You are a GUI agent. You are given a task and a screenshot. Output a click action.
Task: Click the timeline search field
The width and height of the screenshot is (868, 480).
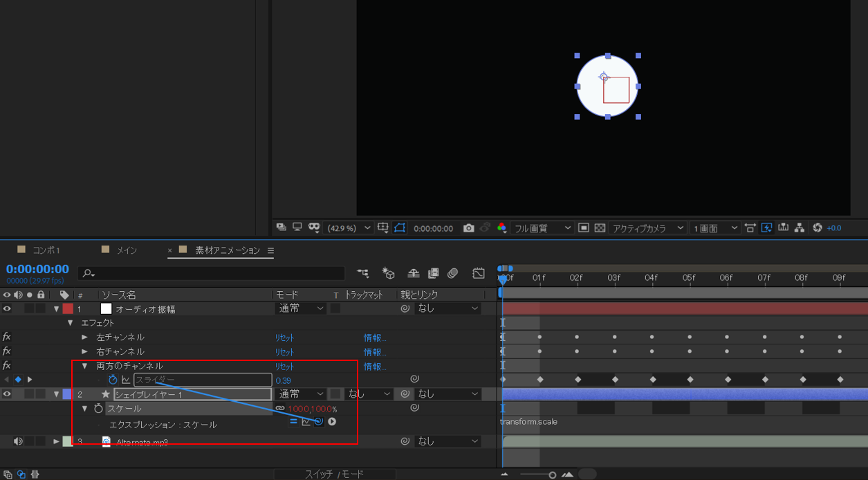coord(207,273)
